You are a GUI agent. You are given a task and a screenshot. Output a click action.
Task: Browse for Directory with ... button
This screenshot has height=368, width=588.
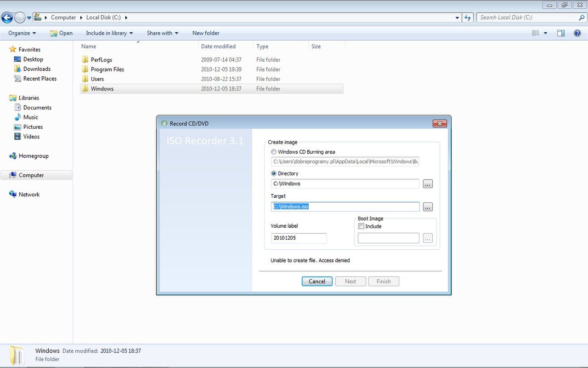click(x=428, y=184)
